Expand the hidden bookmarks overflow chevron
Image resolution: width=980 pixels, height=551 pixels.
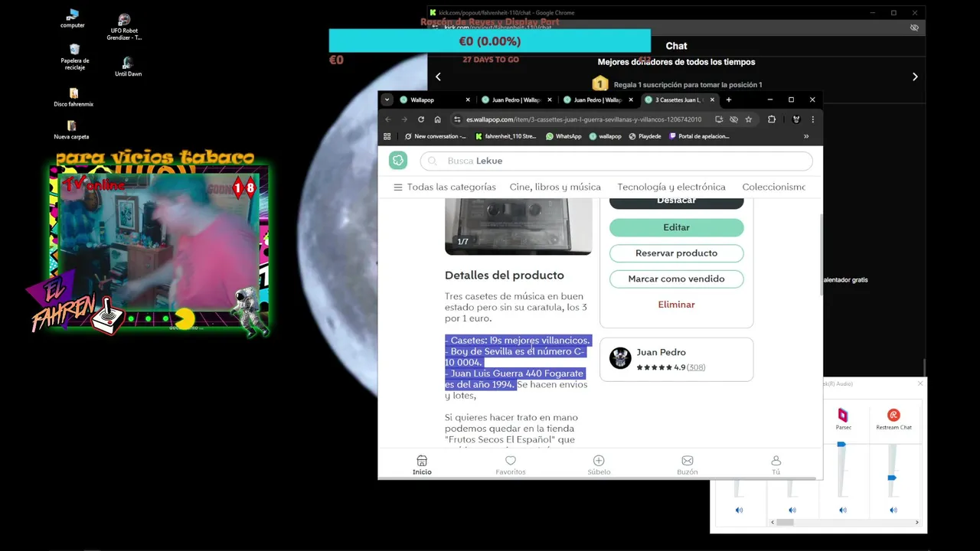click(805, 136)
